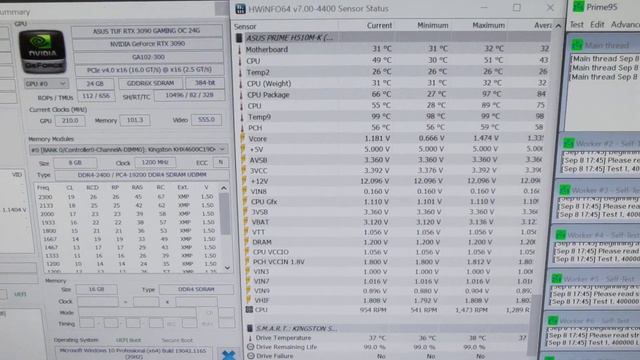Click the NVIDIA GeForce logo

(x=42, y=51)
